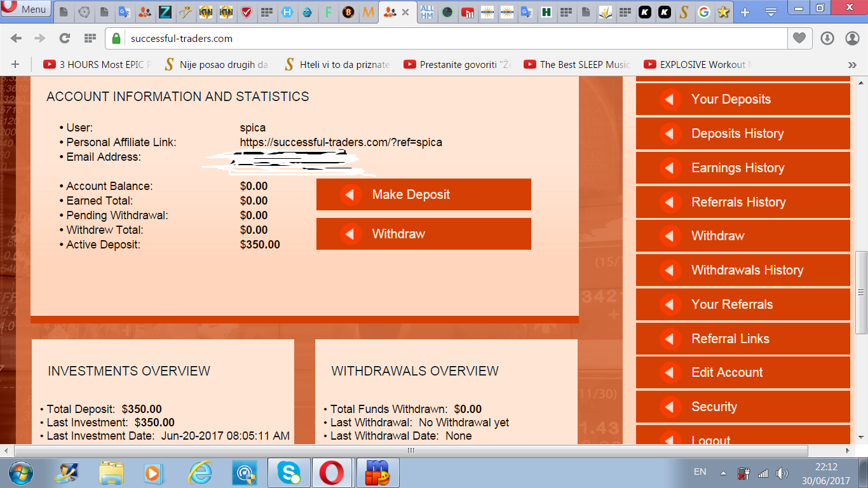Switch to the Google tab
The width and height of the screenshot is (868, 488).
[x=703, y=12]
